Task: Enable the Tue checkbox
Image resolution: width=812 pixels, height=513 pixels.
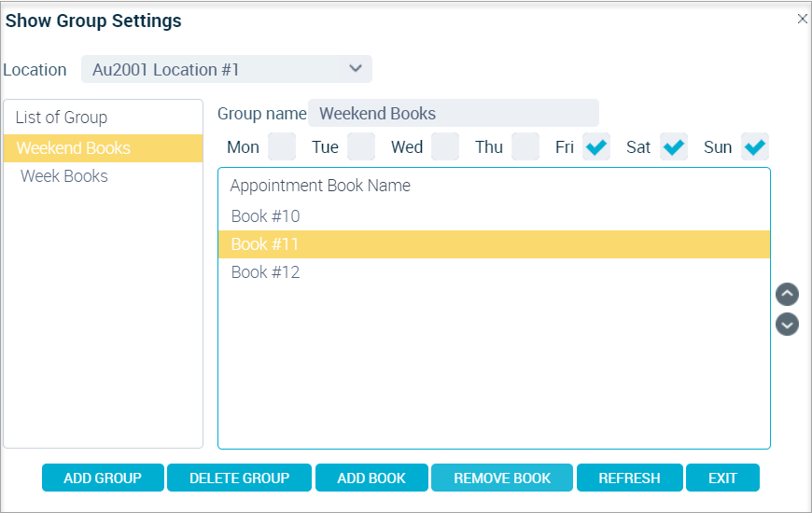Action: (x=361, y=146)
